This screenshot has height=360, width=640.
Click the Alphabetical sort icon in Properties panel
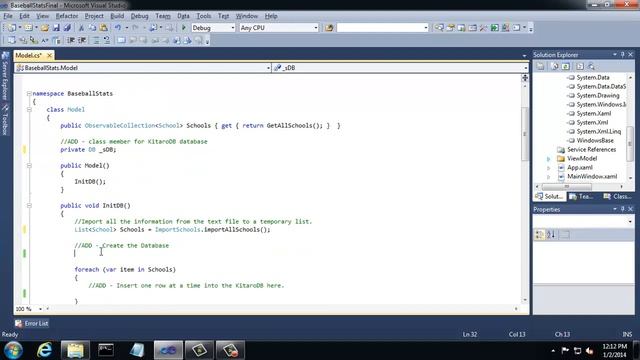(x=551, y=235)
